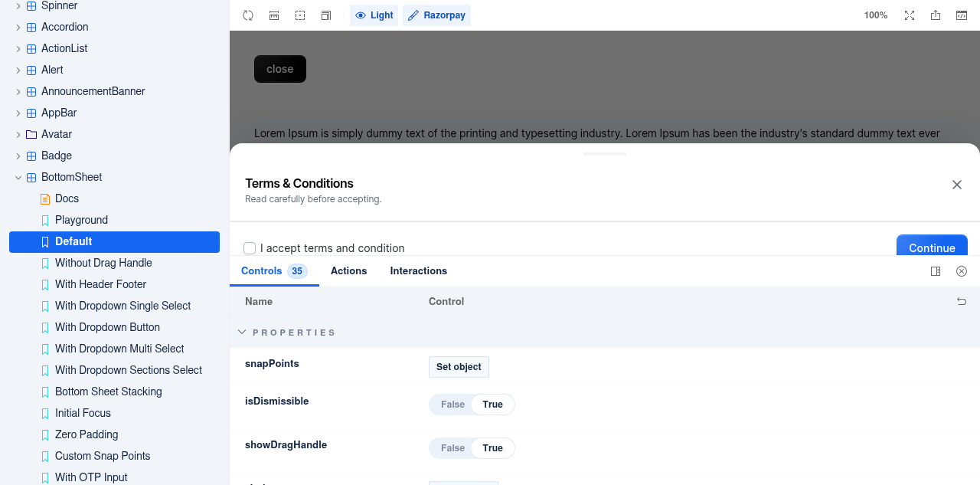
Task: Toggle the outline tool icon
Action: (300, 15)
